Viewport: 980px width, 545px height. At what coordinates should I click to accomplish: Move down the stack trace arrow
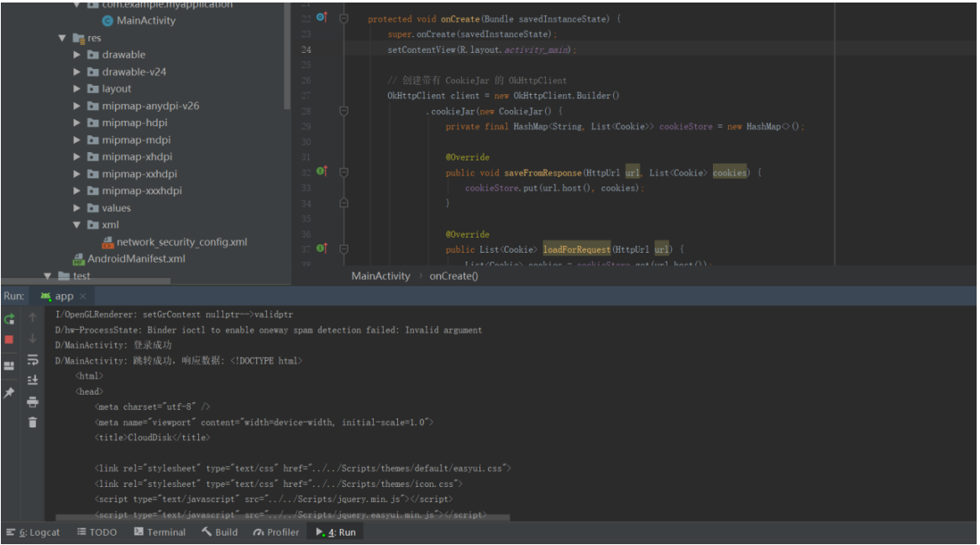click(x=33, y=338)
